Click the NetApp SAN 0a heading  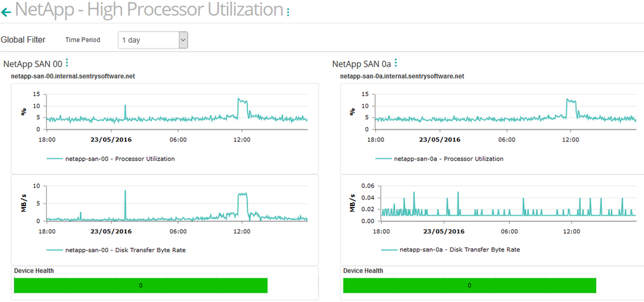(x=362, y=64)
